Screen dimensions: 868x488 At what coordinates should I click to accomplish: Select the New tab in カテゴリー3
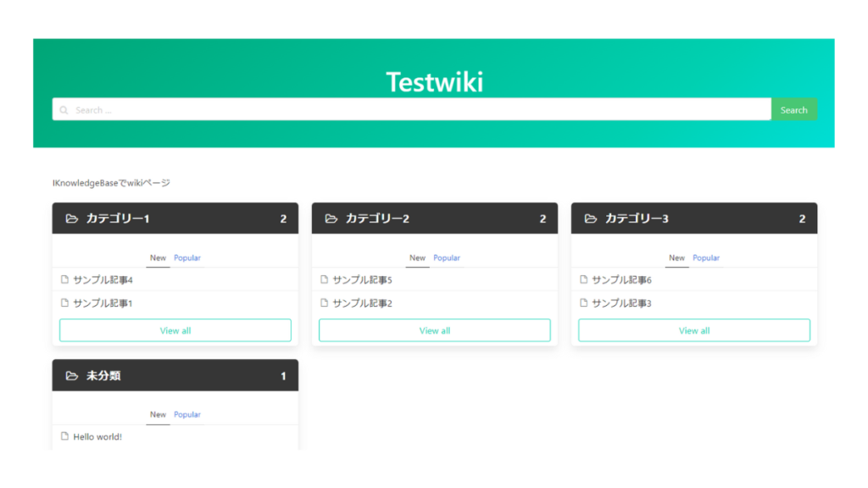tap(676, 258)
